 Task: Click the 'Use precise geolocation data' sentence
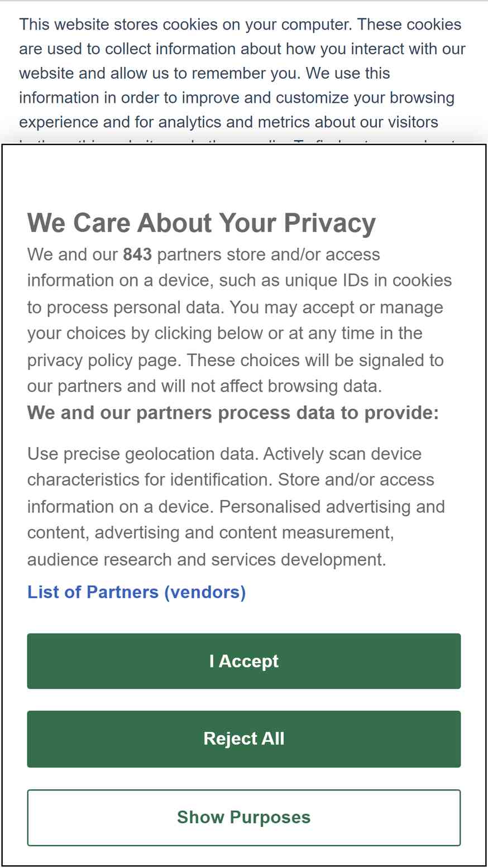click(143, 454)
